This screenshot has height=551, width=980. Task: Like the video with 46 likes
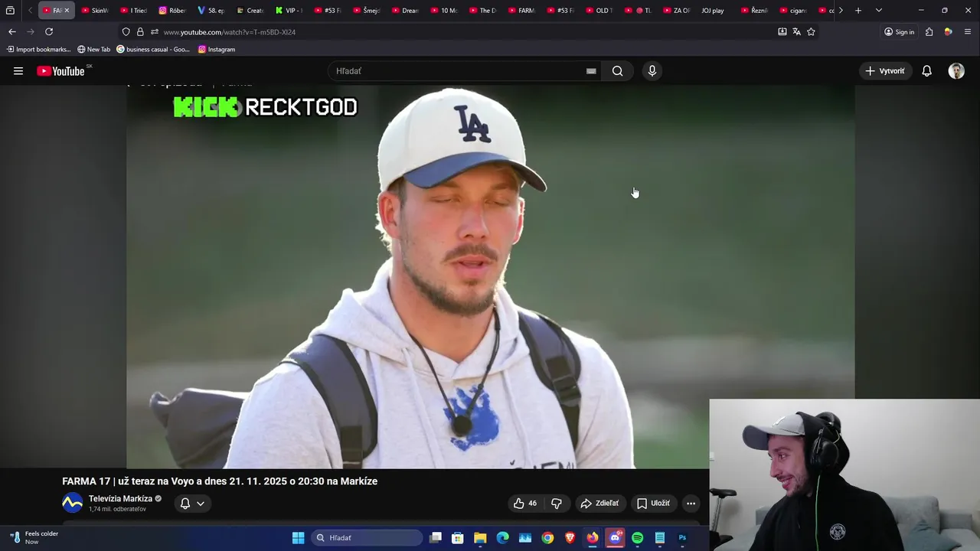click(525, 504)
